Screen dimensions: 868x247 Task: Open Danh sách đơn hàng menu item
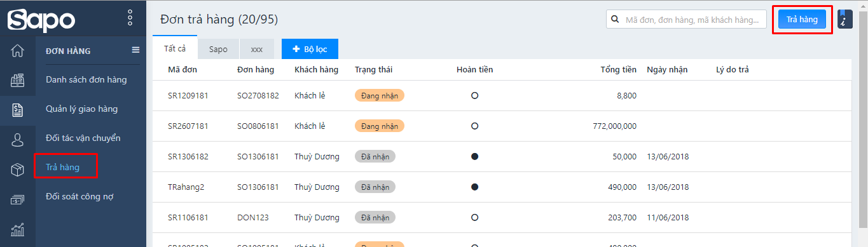coord(86,79)
